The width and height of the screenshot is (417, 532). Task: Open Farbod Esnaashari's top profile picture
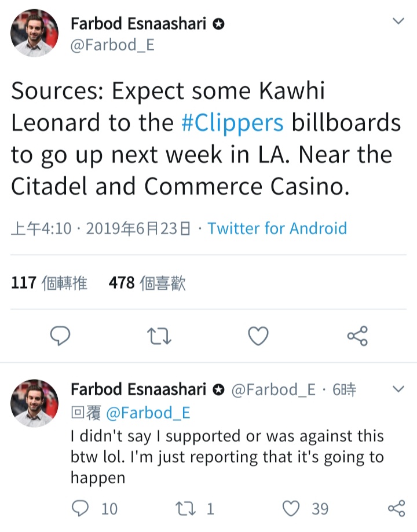coord(35,33)
